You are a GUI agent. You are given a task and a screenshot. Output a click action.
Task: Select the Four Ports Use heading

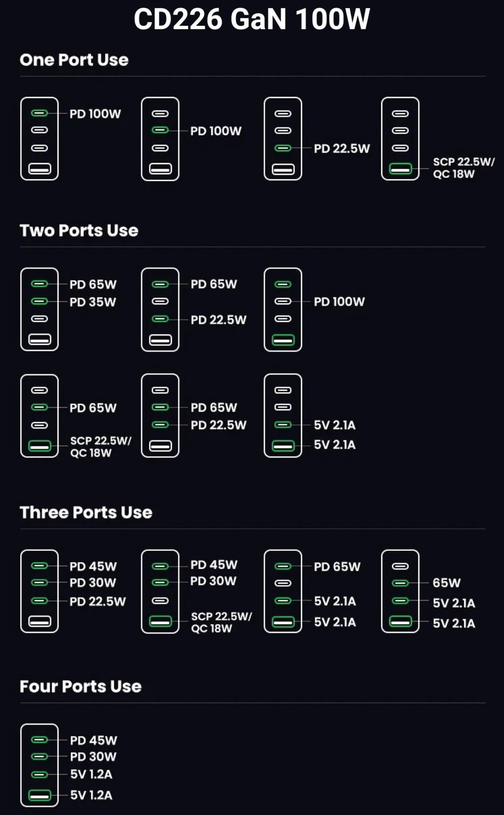coord(81,687)
